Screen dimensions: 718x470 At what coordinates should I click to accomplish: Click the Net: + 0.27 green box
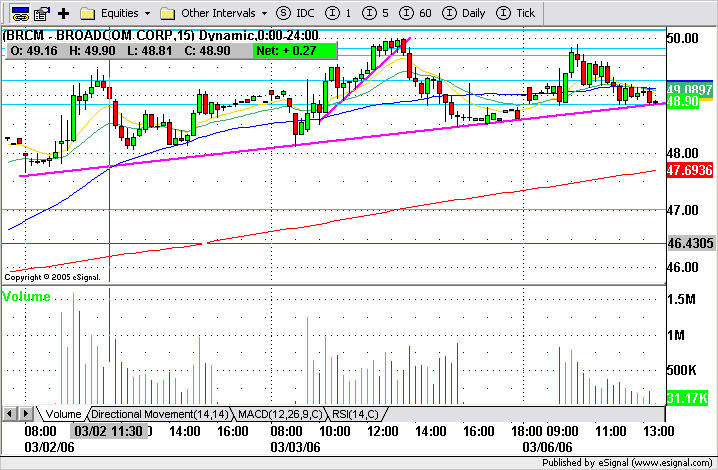point(295,50)
